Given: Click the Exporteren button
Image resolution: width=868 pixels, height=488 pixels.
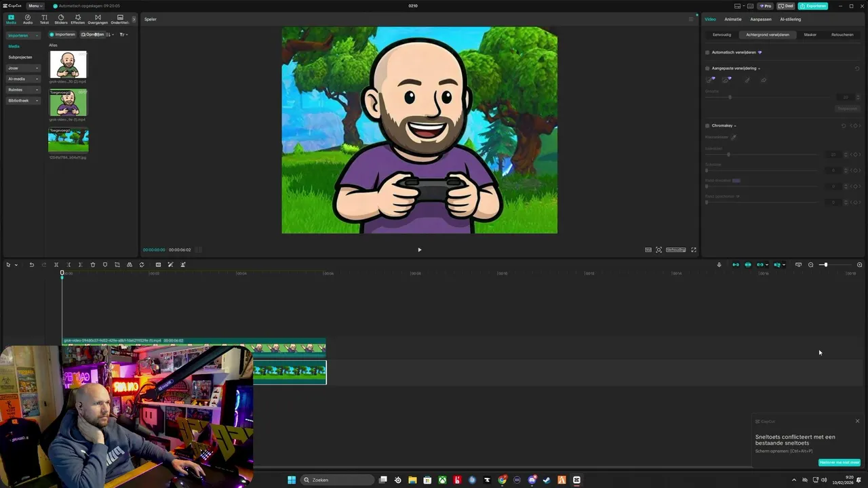Looking at the screenshot, I should 812,6.
